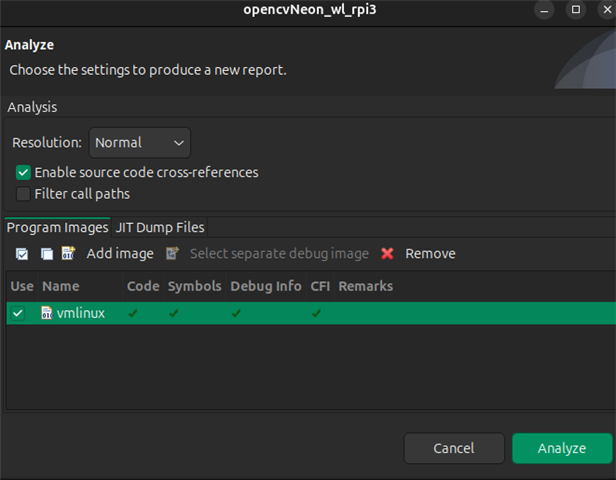This screenshot has width=616, height=480.
Task: Click the Cancel button
Action: (x=453, y=448)
